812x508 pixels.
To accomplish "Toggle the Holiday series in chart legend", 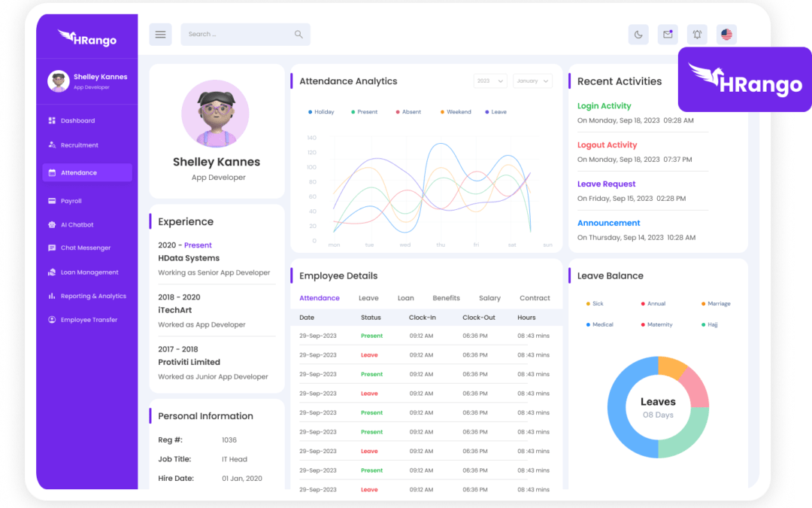I will point(321,112).
